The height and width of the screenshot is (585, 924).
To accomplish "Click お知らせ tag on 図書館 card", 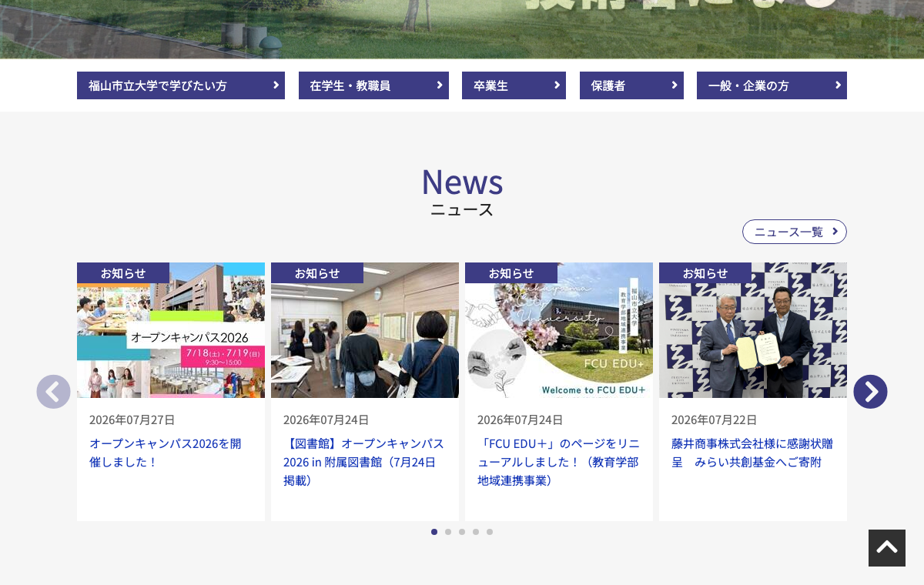I will click(317, 272).
